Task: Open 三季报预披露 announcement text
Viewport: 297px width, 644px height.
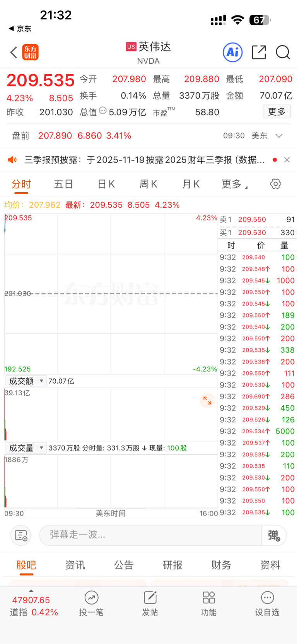Action: click(x=145, y=160)
